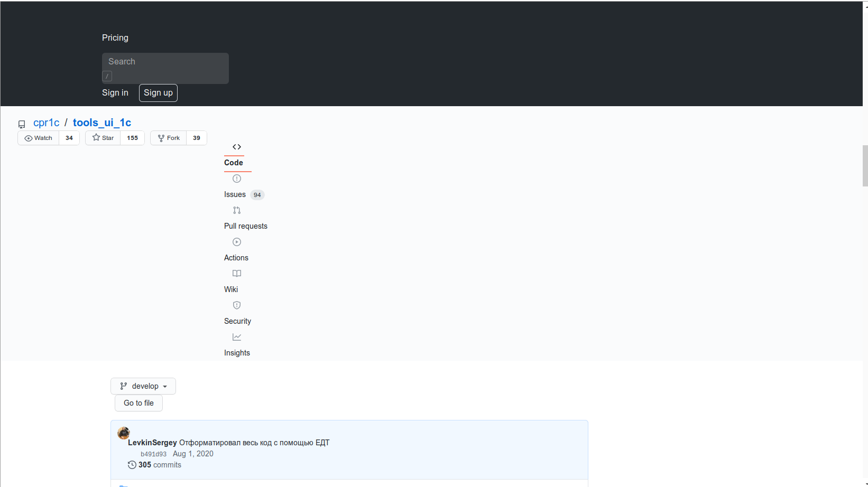Open the 305 commits link

[160, 465]
